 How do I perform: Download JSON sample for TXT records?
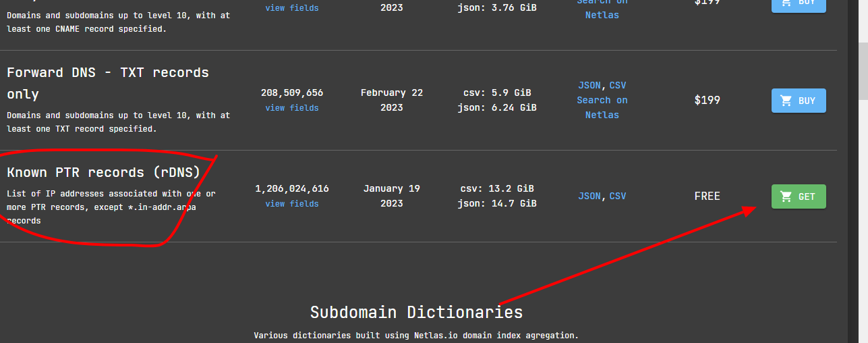tap(589, 86)
